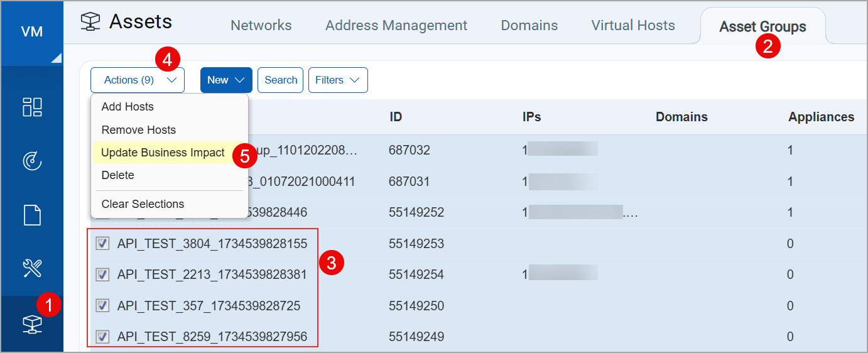Open the Reports document sidebar icon
The image size is (868, 353).
point(32,215)
